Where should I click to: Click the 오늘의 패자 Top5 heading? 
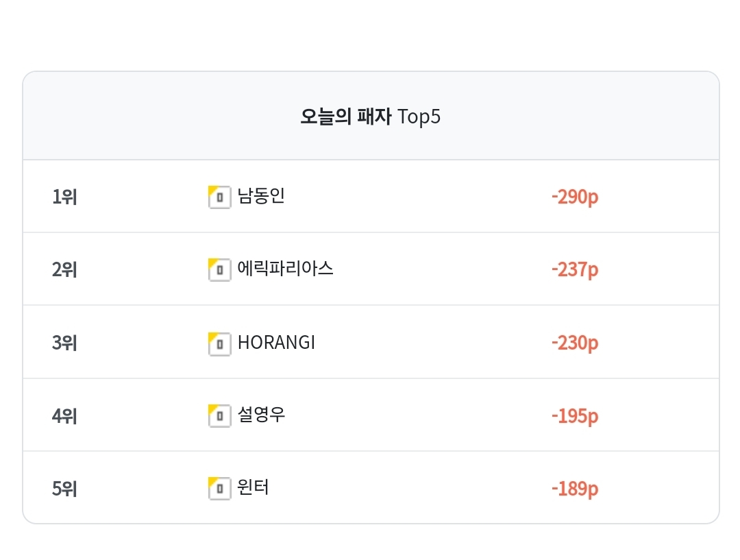click(x=371, y=116)
